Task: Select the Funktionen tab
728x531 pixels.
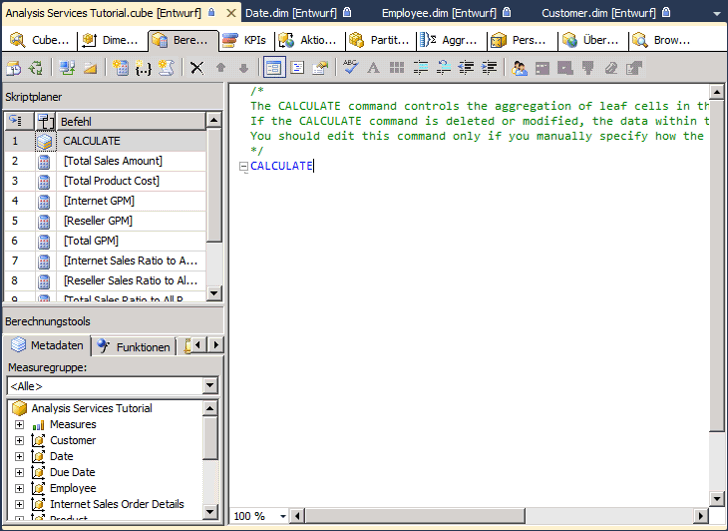Action: 134,346
